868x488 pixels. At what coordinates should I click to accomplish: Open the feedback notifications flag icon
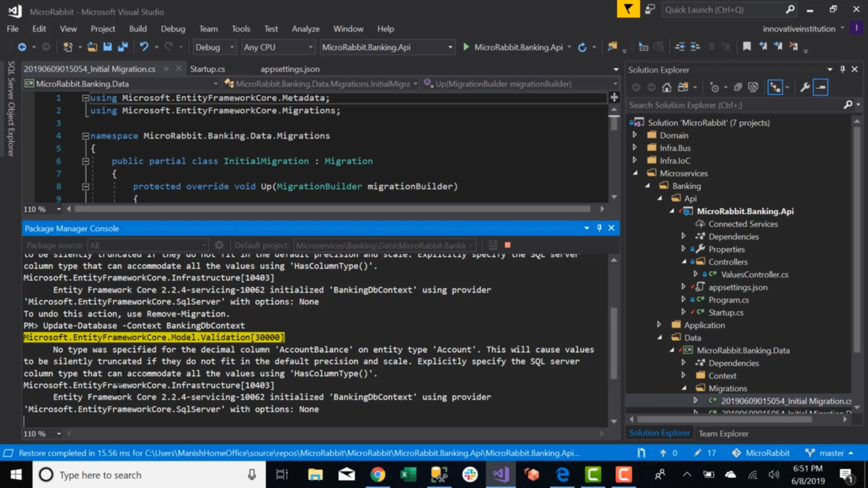pos(628,9)
